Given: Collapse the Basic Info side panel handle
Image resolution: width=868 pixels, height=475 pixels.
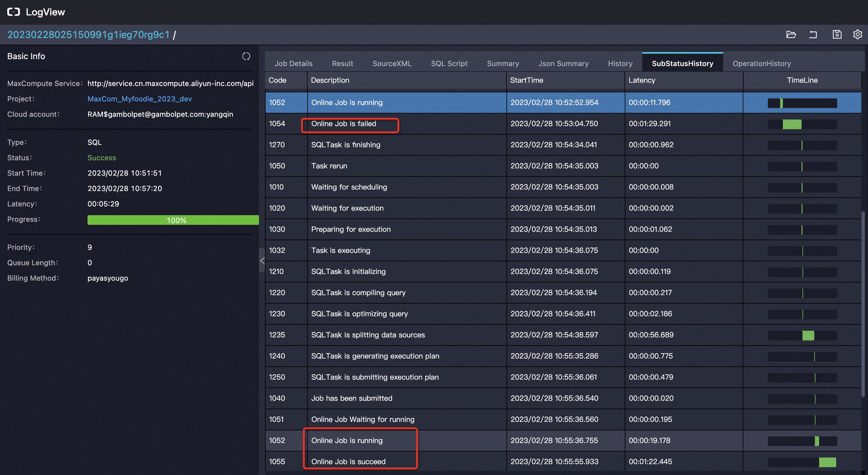Looking at the screenshot, I should [262, 260].
